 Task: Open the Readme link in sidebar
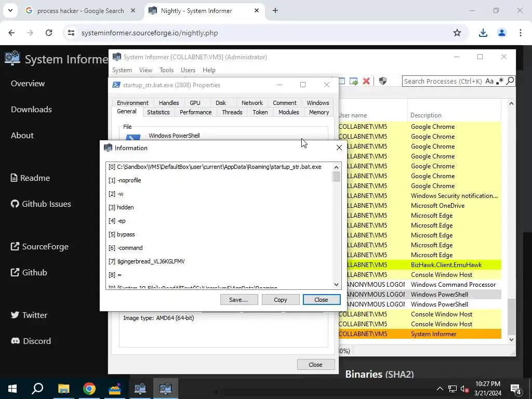tap(30, 178)
